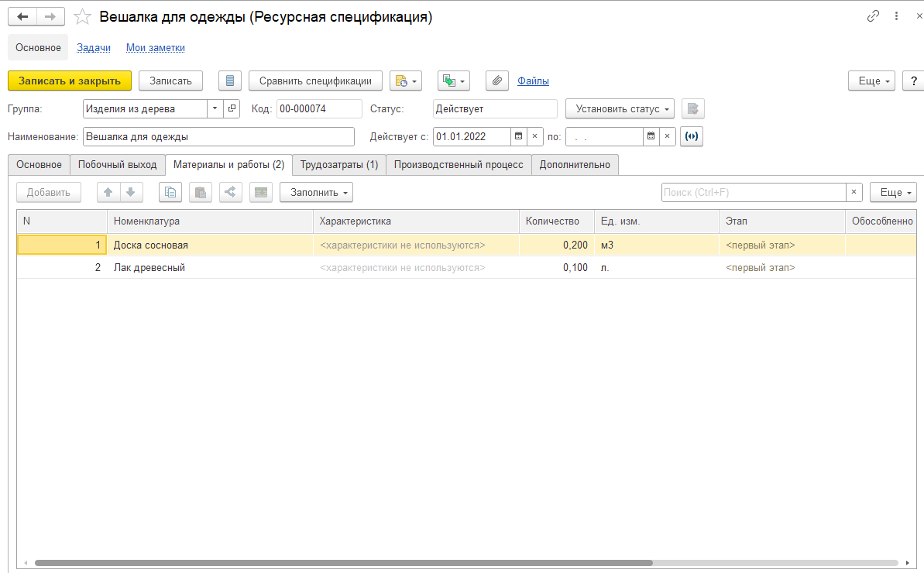Click the paperclip attachment icon
Viewport: 924px width, 573px height.
[x=496, y=81]
